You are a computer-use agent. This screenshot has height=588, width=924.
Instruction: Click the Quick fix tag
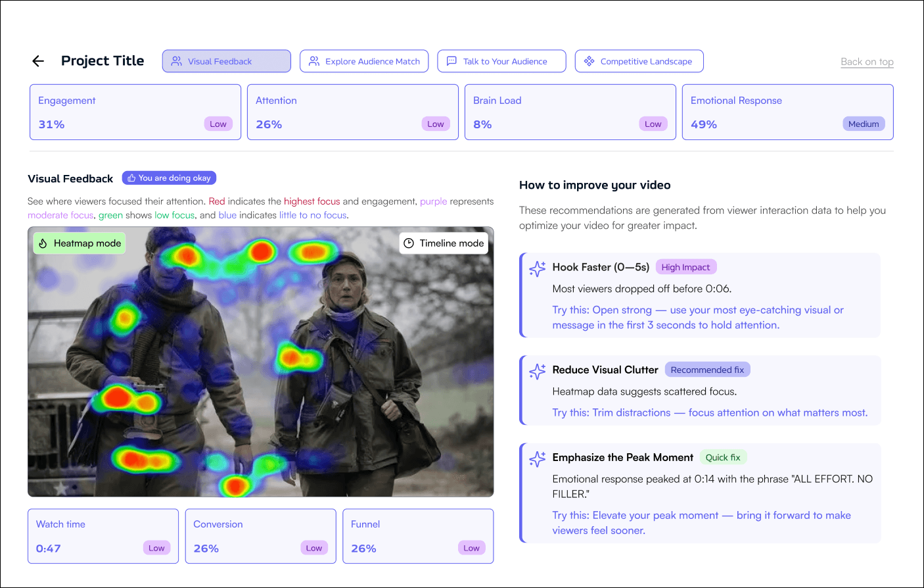723,457
